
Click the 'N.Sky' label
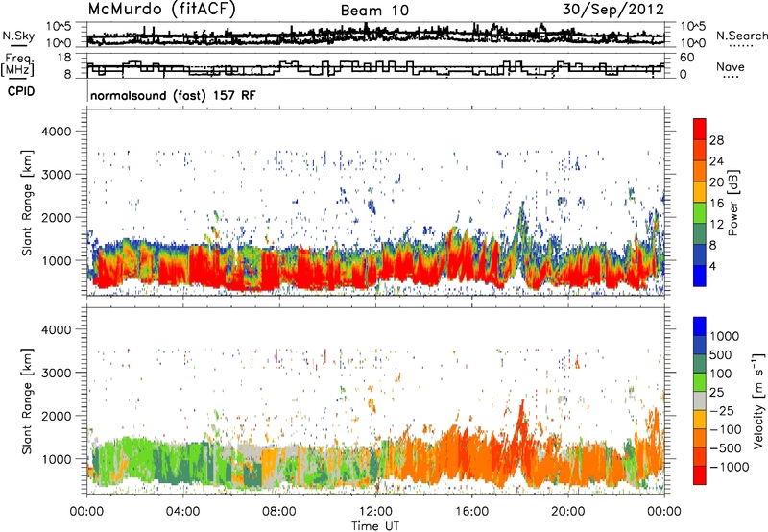18,36
